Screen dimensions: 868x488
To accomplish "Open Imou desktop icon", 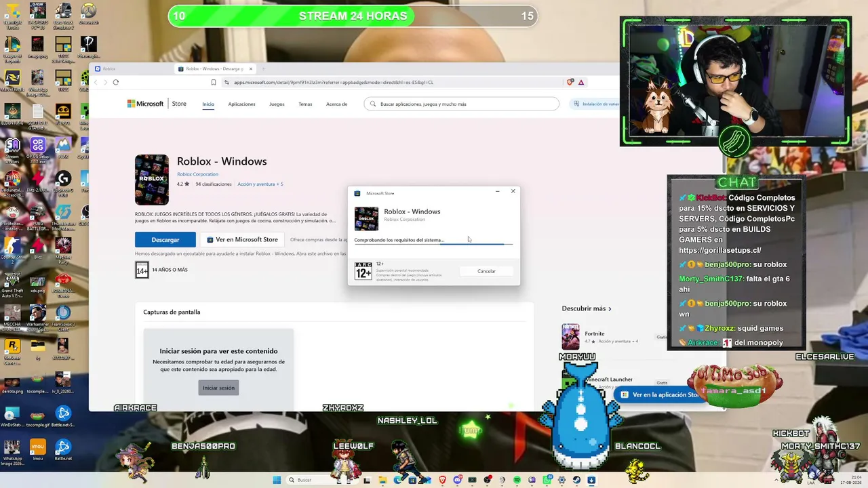I will [x=38, y=451].
